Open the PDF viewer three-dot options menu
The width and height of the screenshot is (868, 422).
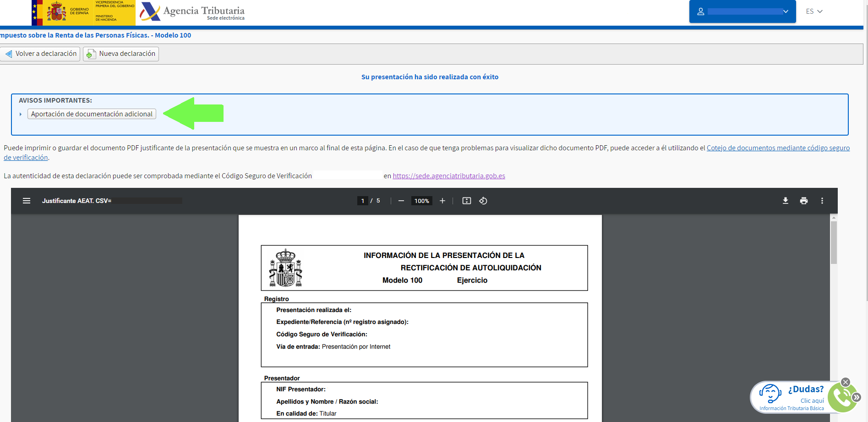pos(822,200)
